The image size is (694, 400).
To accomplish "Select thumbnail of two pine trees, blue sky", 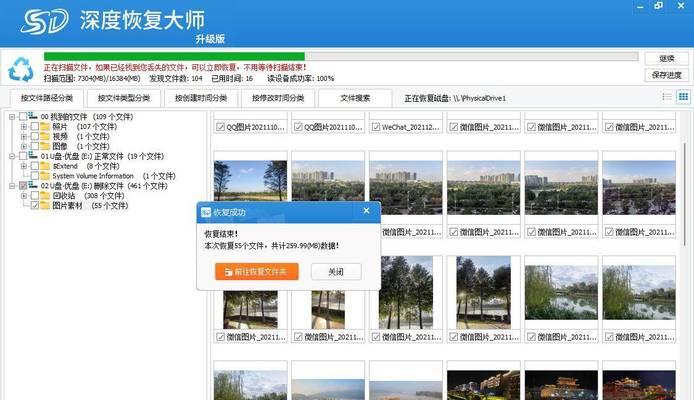I will tap(251, 181).
